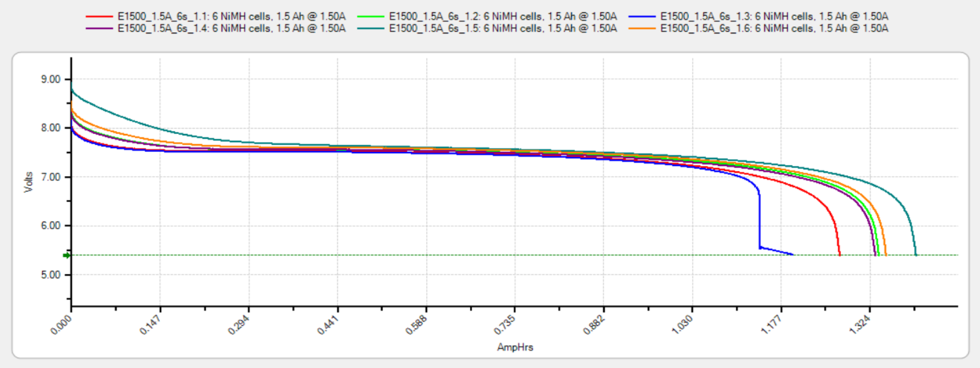This screenshot has width=980, height=368.
Task: Click the blue line swatch for E1500_1.5A_6s_1.3
Action: (x=642, y=17)
